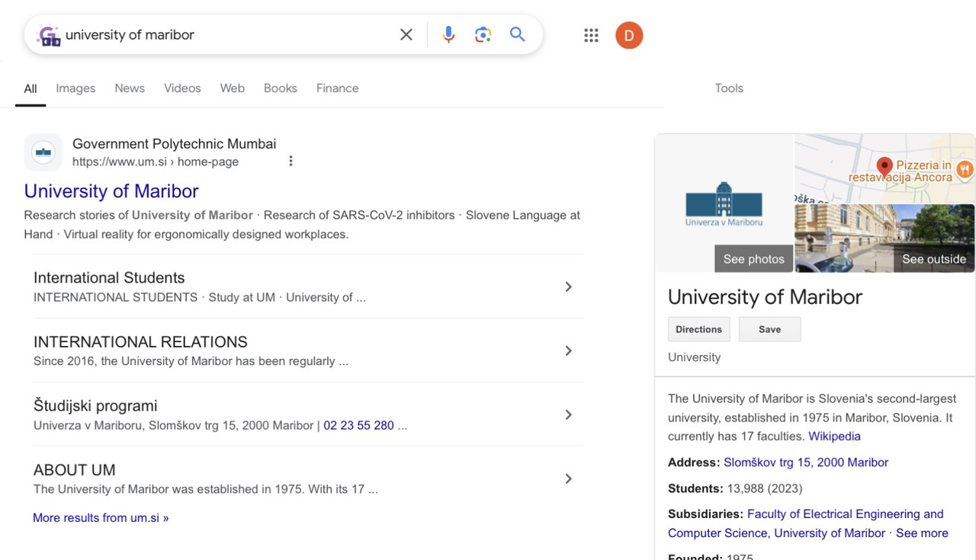Open the map thumbnail in knowledge panel

pyautogui.click(x=884, y=168)
